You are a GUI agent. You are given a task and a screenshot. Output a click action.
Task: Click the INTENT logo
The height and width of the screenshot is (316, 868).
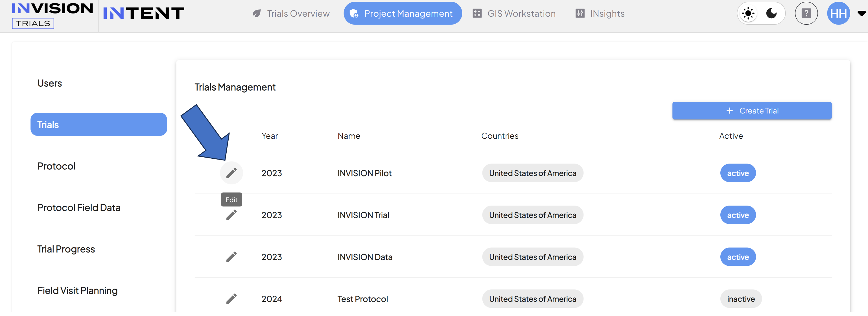144,14
